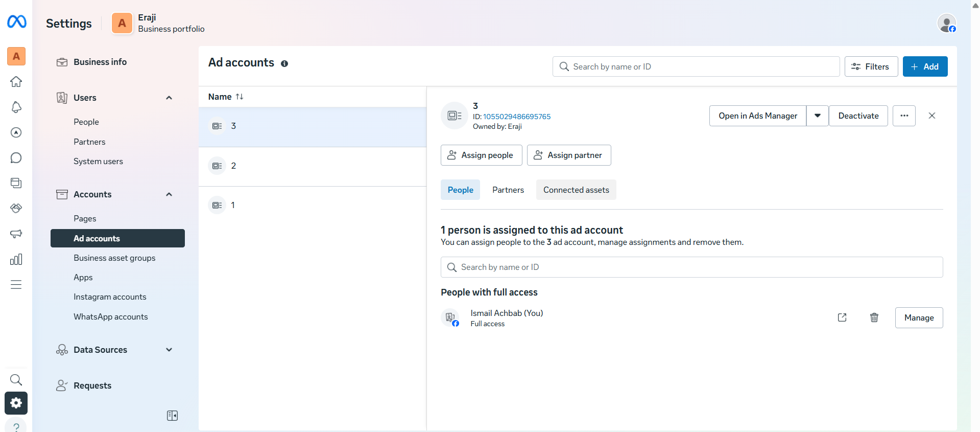Screen dimensions: 980x432
Task: Expand the Data Sources section
Action: tap(169, 350)
